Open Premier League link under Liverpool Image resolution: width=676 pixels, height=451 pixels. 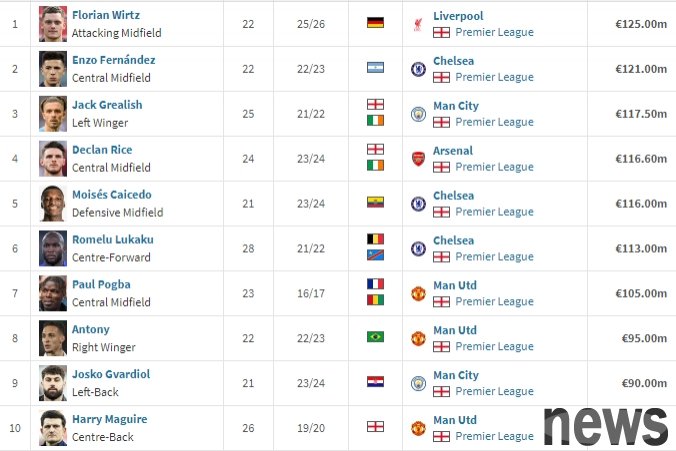[x=494, y=32]
